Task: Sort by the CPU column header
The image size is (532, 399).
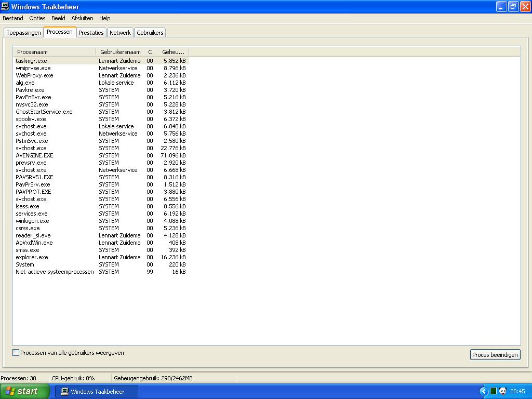Action: 150,52
